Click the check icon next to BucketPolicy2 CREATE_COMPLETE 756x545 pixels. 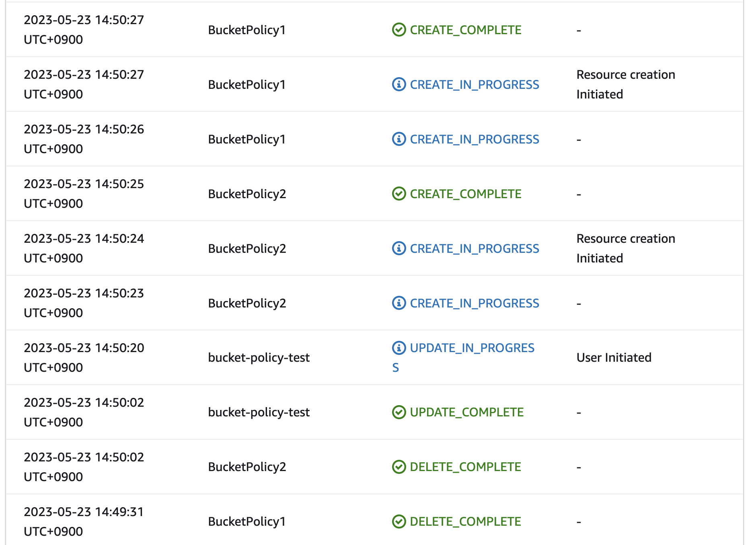coord(398,193)
